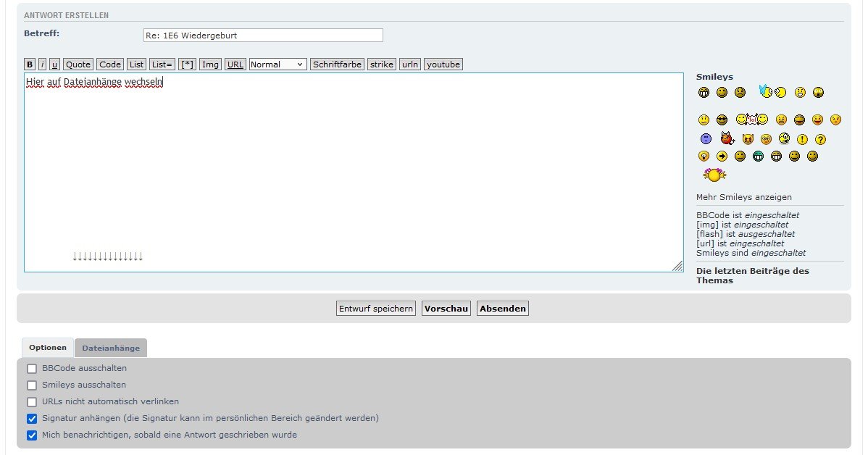Enable the BBCode ausschalten checkbox
This screenshot has height=455, width=868.
click(32, 369)
